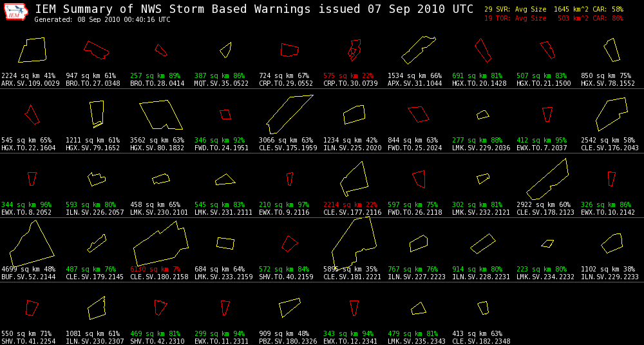The image size is (644, 345).
Task: Click the yellow polygon above CLE.SV.178.2123
Action: [547, 179]
